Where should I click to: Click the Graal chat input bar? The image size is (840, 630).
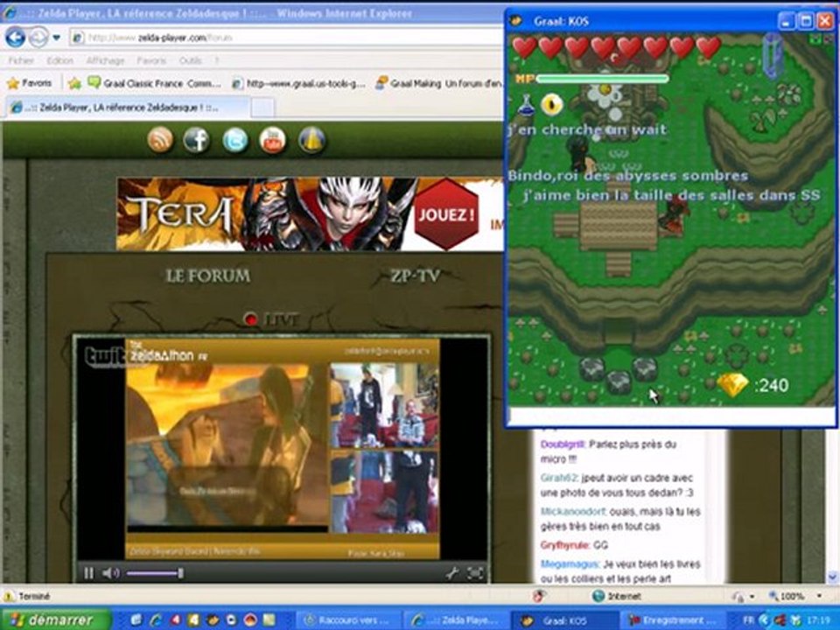click(671, 416)
